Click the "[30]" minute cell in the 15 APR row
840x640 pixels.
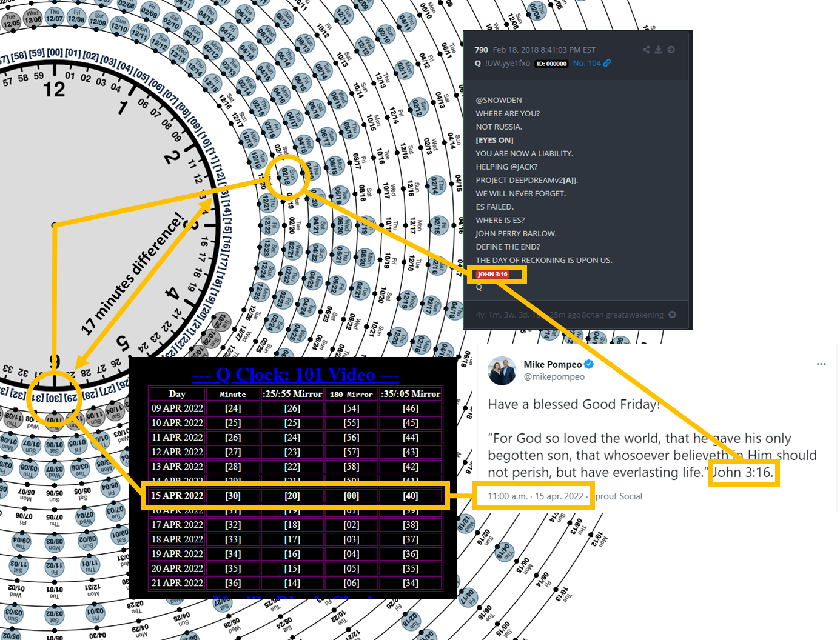(x=233, y=496)
